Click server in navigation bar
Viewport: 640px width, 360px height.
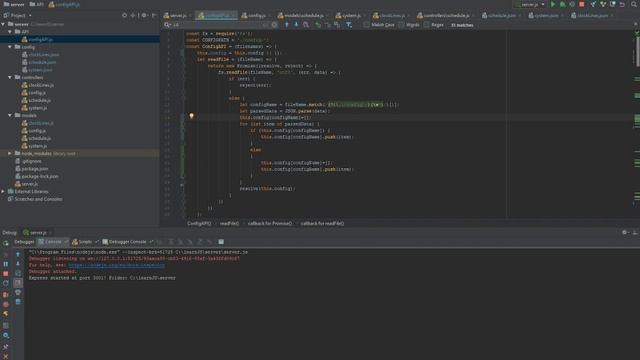[14, 4]
